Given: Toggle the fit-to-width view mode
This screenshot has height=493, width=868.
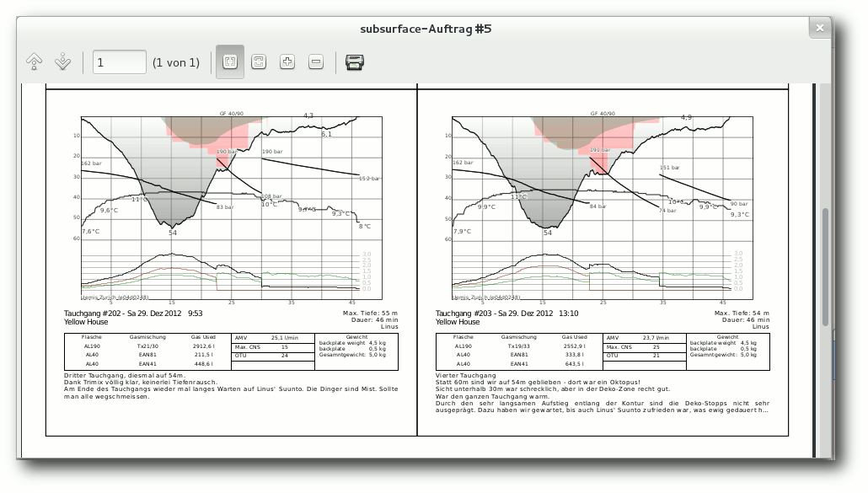Looking at the screenshot, I should (230, 62).
